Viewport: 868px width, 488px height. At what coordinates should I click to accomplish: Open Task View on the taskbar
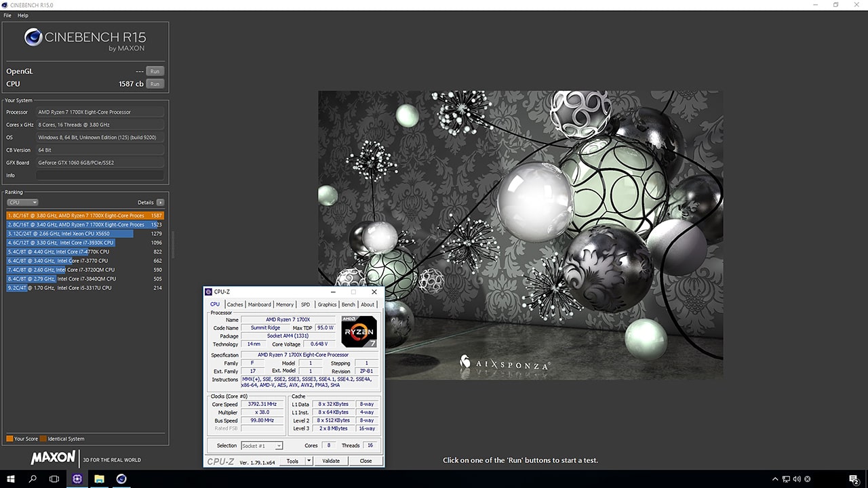click(x=54, y=479)
